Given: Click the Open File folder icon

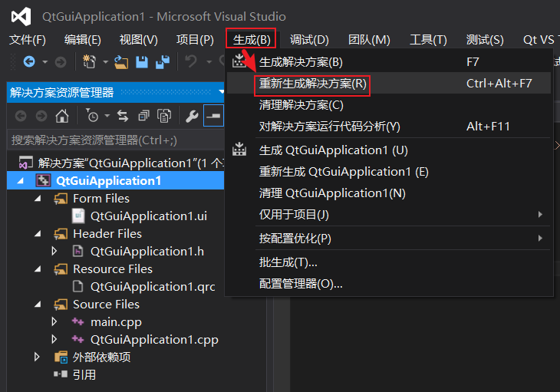Looking at the screenshot, I should pyautogui.click(x=121, y=62).
